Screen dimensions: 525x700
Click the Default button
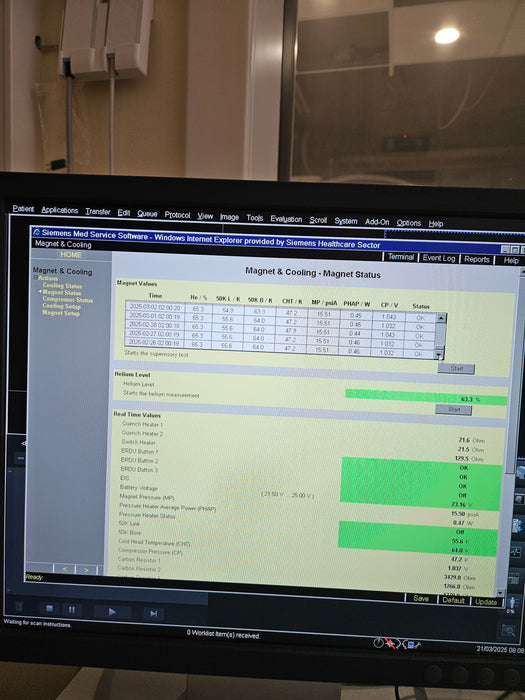tap(453, 600)
